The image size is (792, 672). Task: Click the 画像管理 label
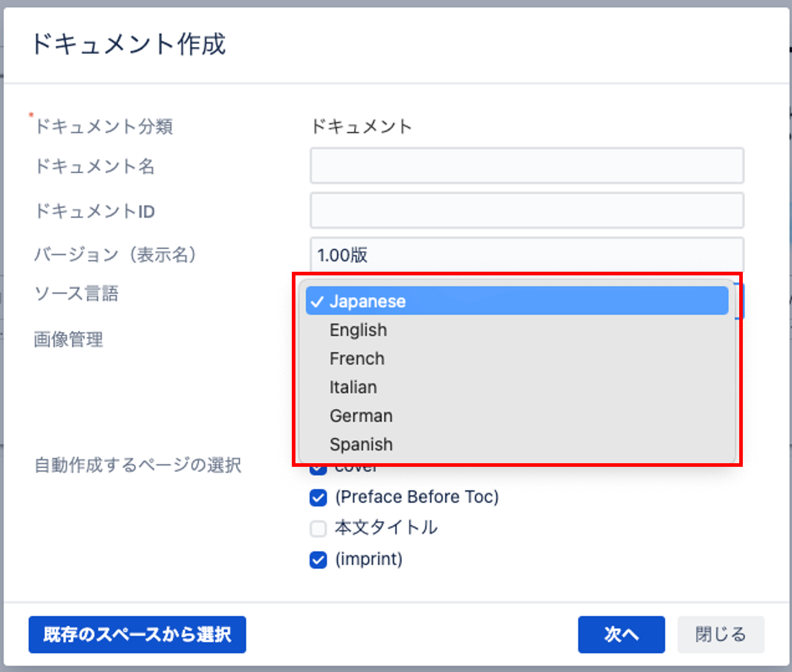(x=69, y=339)
